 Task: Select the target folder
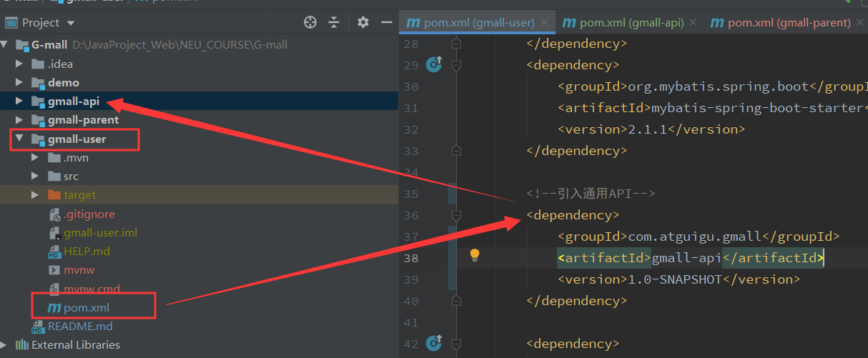(79, 194)
